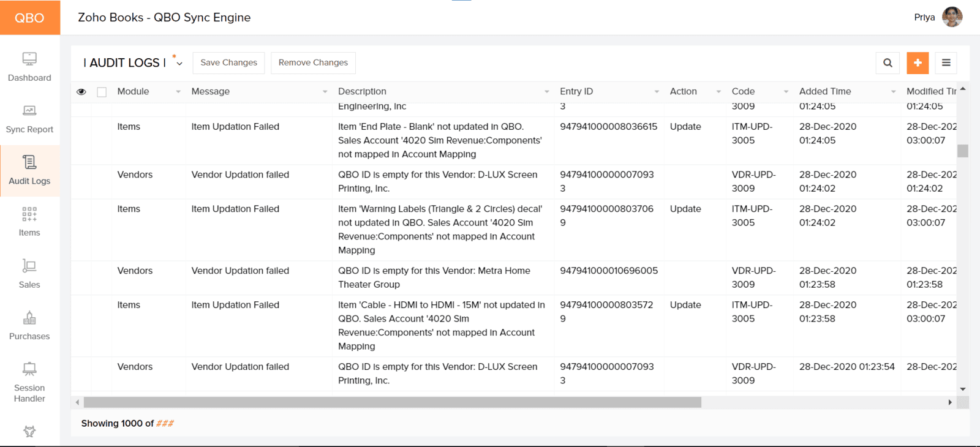
Task: Click the Save Changes button
Action: click(228, 62)
